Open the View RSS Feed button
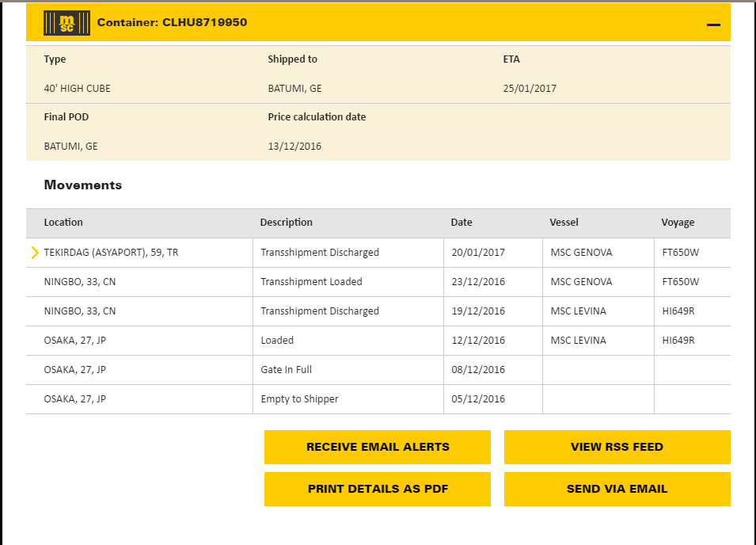 (617, 447)
